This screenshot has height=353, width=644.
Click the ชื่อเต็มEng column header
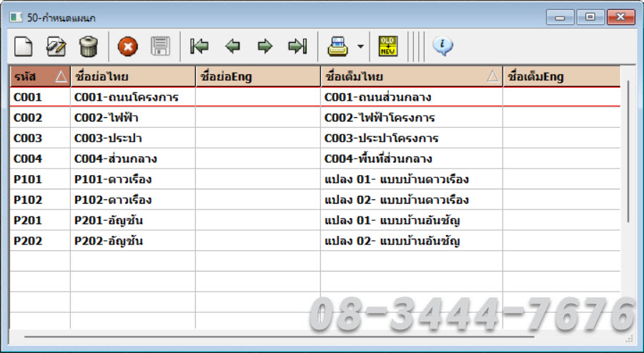[562, 76]
